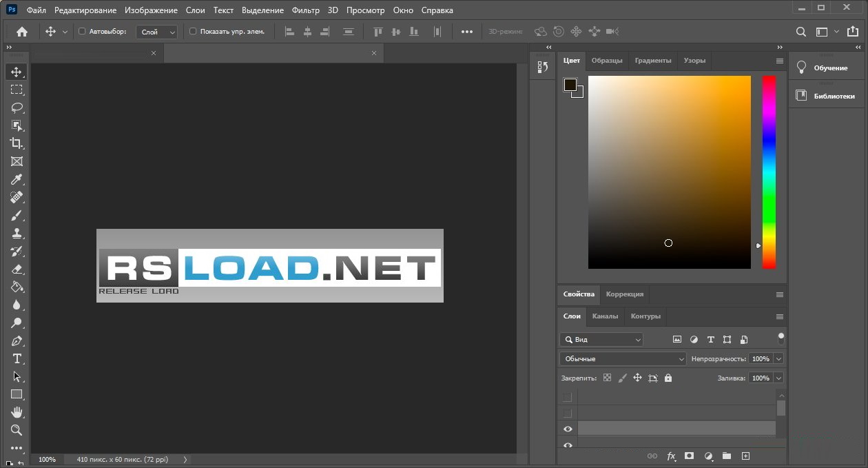Image resolution: width=868 pixels, height=468 pixels.
Task: Select the Crop tool
Action: (x=17, y=143)
